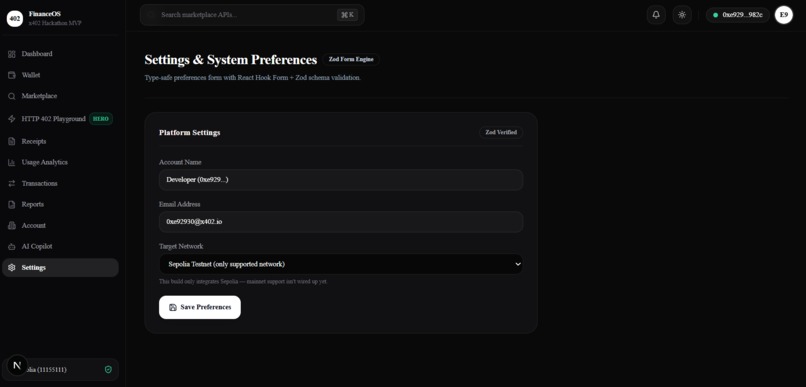Click the Email Address label
Image resolution: width=806 pixels, height=387 pixels.
(x=180, y=205)
